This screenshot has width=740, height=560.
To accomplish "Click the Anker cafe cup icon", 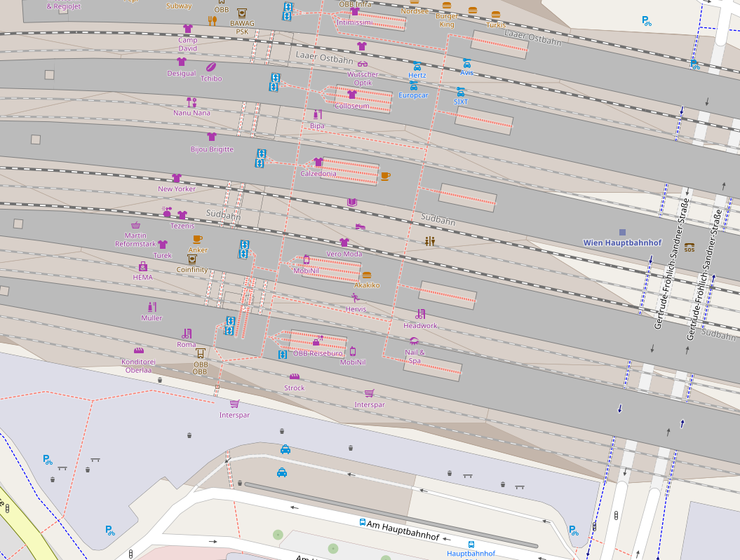I will [x=197, y=240].
